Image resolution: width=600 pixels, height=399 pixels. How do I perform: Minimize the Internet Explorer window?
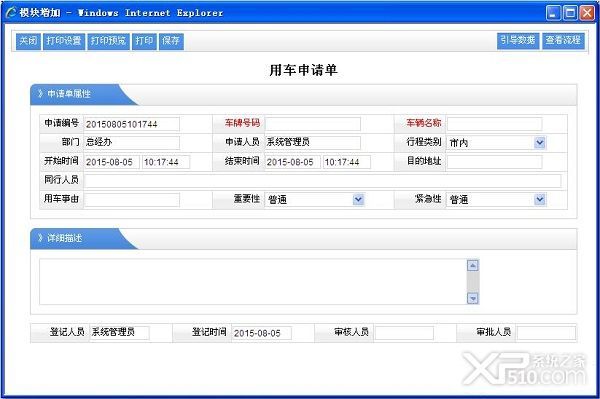(553, 13)
